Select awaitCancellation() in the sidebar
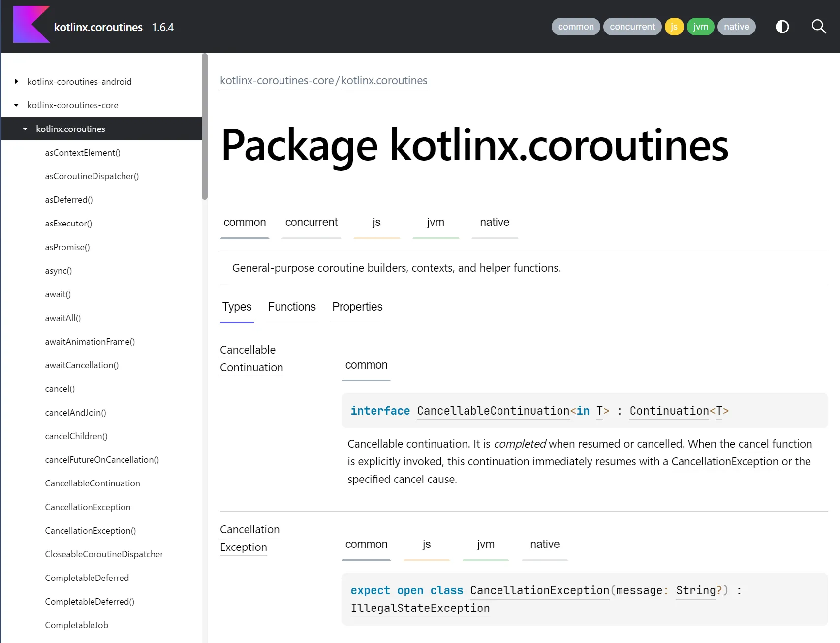Image resolution: width=840 pixels, height=643 pixels. [x=82, y=365]
